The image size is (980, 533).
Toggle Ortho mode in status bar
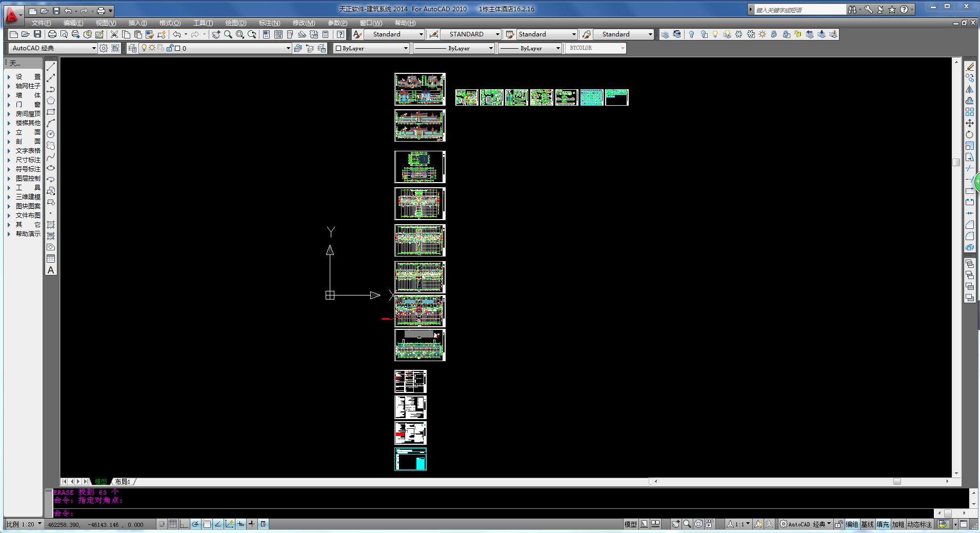[x=184, y=524]
